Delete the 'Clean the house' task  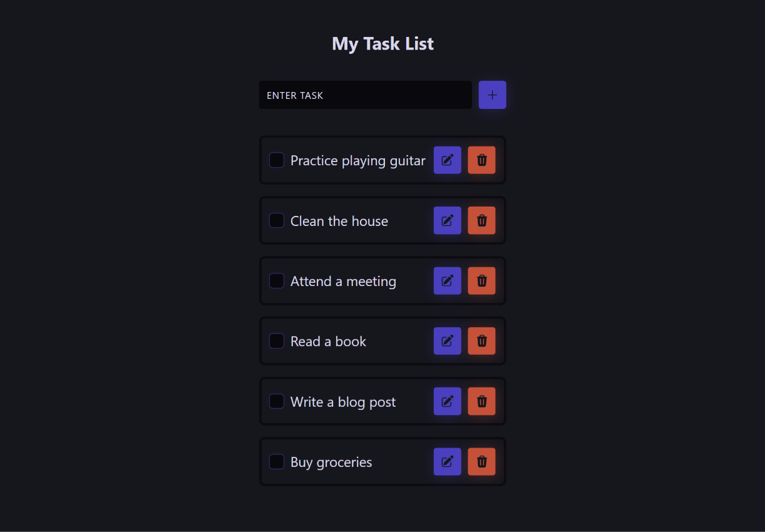point(481,220)
